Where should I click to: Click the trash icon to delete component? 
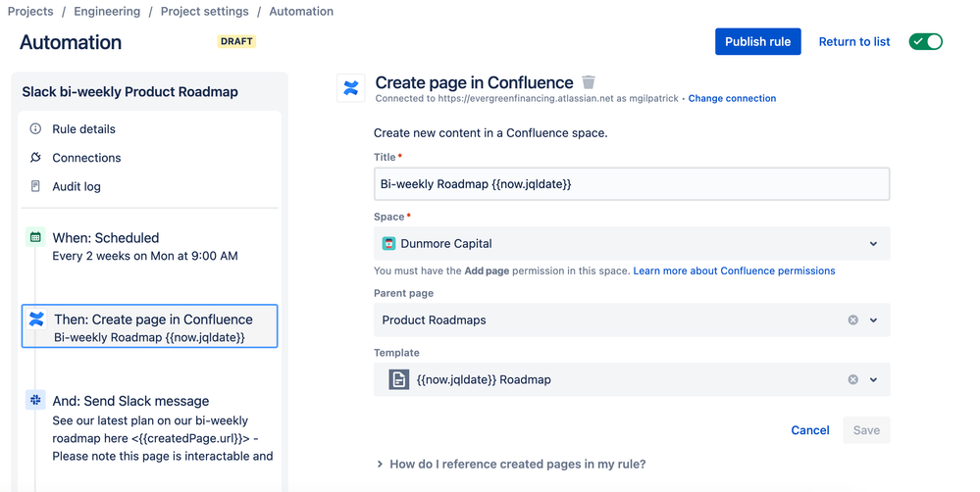click(589, 82)
